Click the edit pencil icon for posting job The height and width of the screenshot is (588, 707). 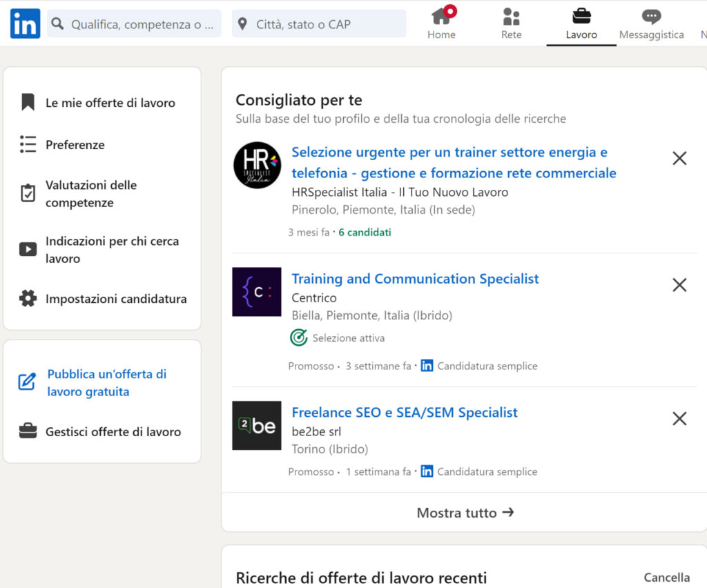point(27,382)
